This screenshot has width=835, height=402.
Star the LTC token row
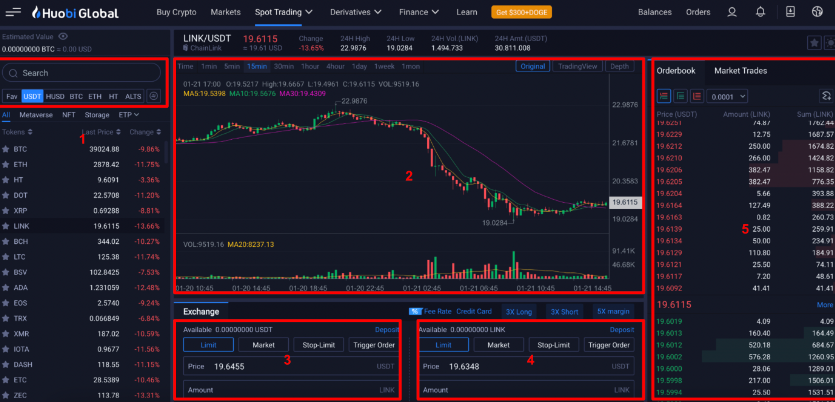coord(6,257)
